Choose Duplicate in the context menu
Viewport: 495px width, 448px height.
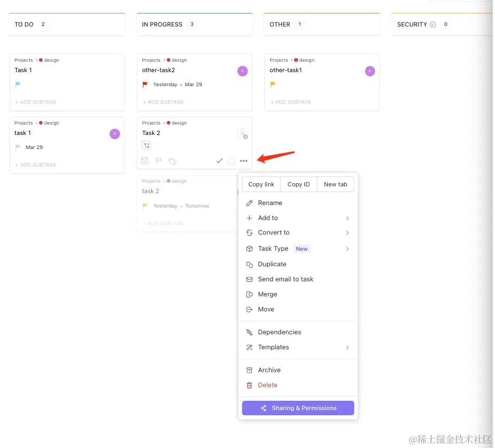point(298,264)
